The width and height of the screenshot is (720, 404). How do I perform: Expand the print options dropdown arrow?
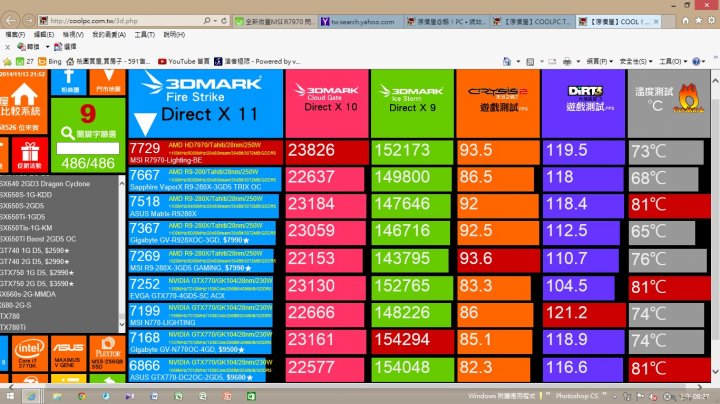(x=578, y=61)
